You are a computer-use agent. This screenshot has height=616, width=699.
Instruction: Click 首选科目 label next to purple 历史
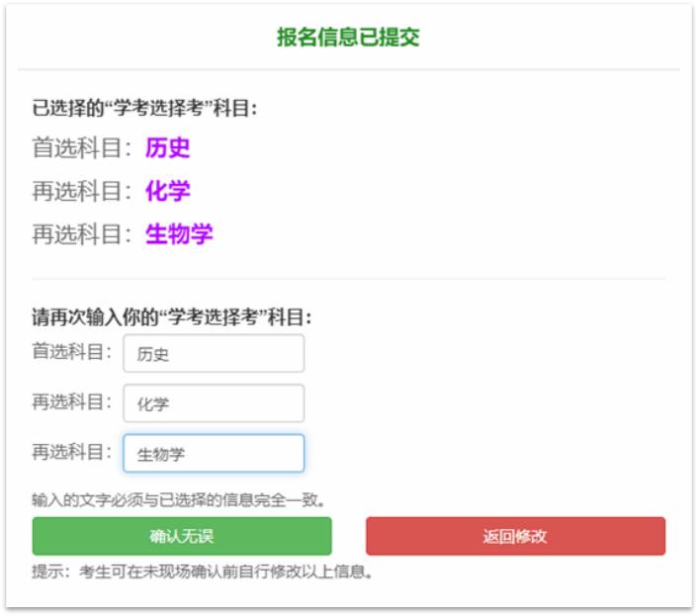pos(82,148)
